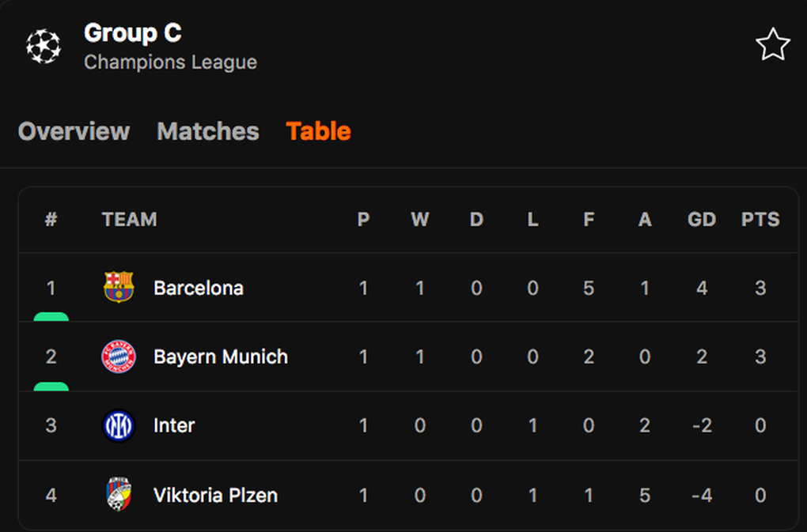Click the Bayern Munich club crest
This screenshot has width=807, height=532.
tap(119, 357)
